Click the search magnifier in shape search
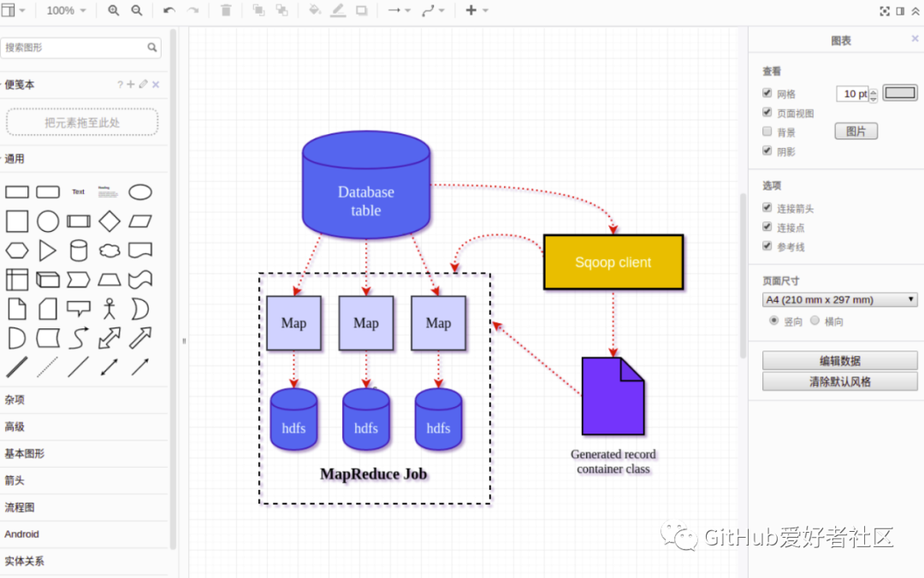Screen dimensions: 924x578 pyautogui.click(x=152, y=47)
